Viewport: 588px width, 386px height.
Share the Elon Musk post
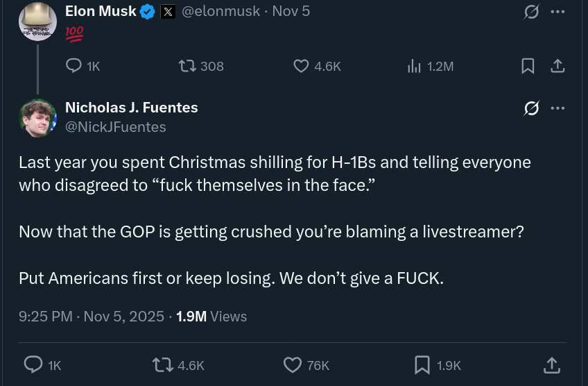click(x=557, y=66)
